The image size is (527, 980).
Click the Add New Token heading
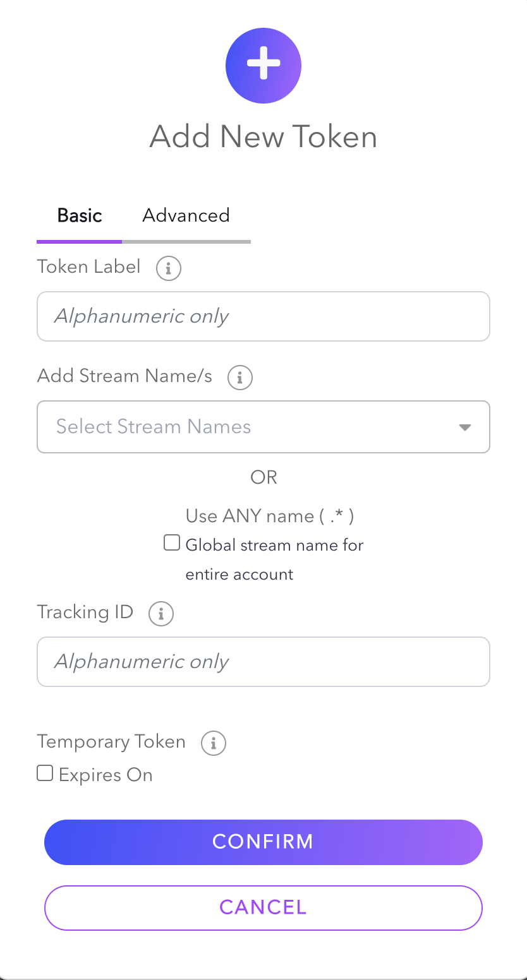tap(263, 137)
